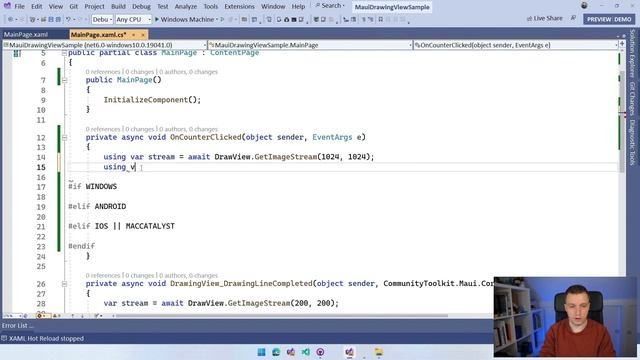
Task: Click the Visual Studio logo icon
Action: pyautogui.click(x=7, y=6)
